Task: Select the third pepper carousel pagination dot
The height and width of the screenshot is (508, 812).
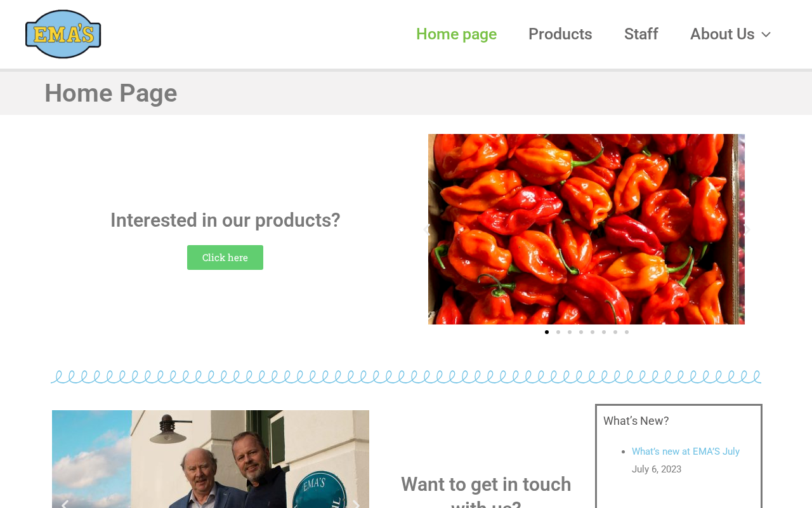Action: tap(570, 332)
